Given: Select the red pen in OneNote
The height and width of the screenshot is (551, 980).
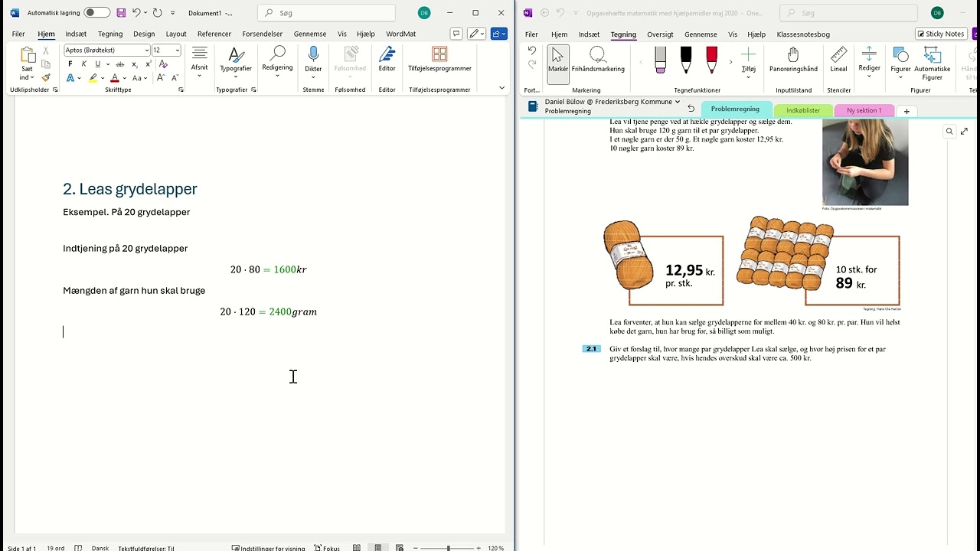Looking at the screenshot, I should (711, 60).
